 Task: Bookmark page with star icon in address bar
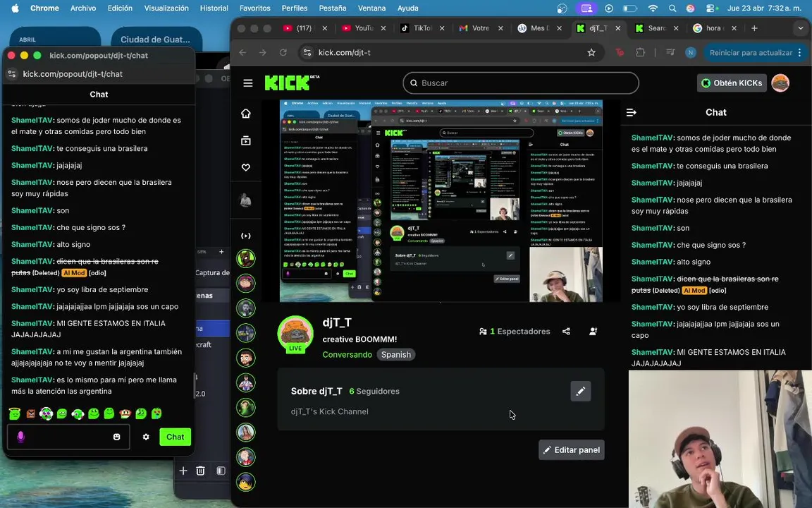click(x=591, y=52)
